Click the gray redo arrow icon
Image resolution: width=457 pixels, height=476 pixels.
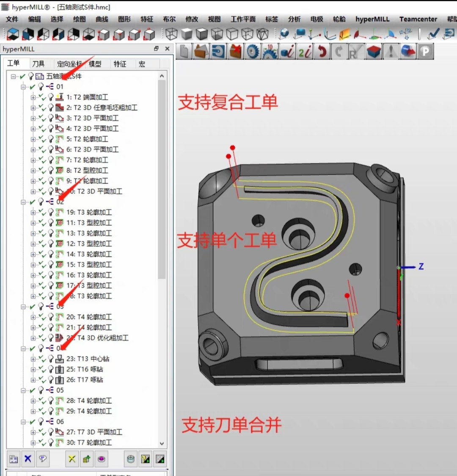[x=340, y=51]
